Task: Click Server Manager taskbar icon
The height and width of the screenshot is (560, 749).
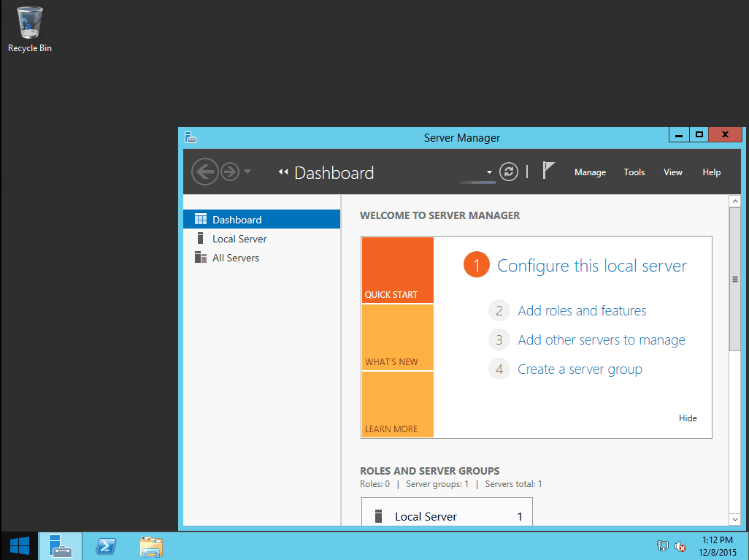Action: tap(60, 545)
